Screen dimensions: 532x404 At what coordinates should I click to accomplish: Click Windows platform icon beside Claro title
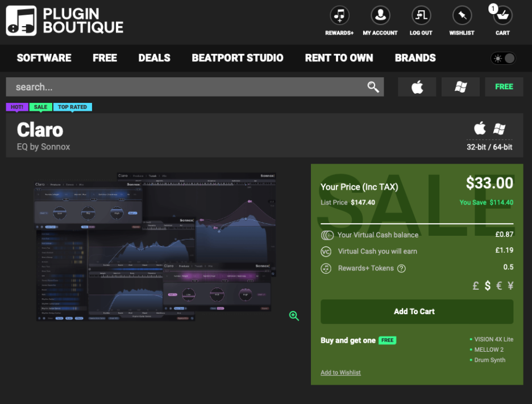[x=499, y=129]
